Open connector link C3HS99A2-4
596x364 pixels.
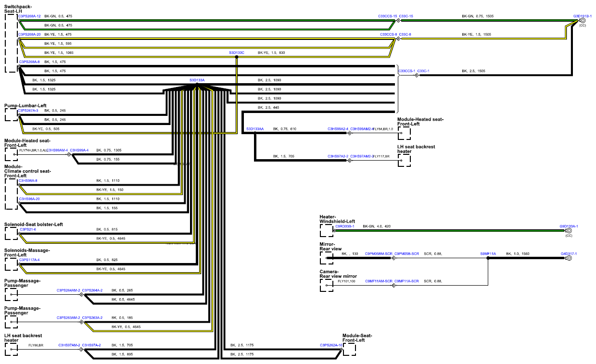pos(338,129)
